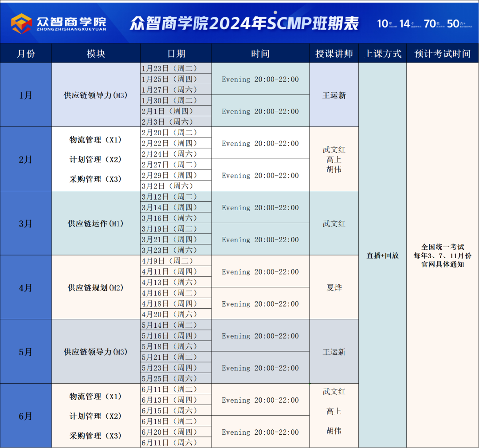This screenshot has width=479, height=448.
Task: Select the date 3月21日(周四)
Action: coord(176,239)
